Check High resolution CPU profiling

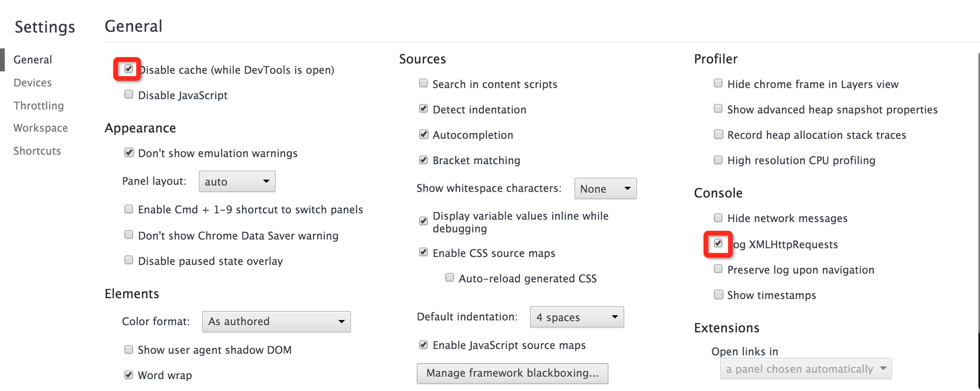coord(718,160)
